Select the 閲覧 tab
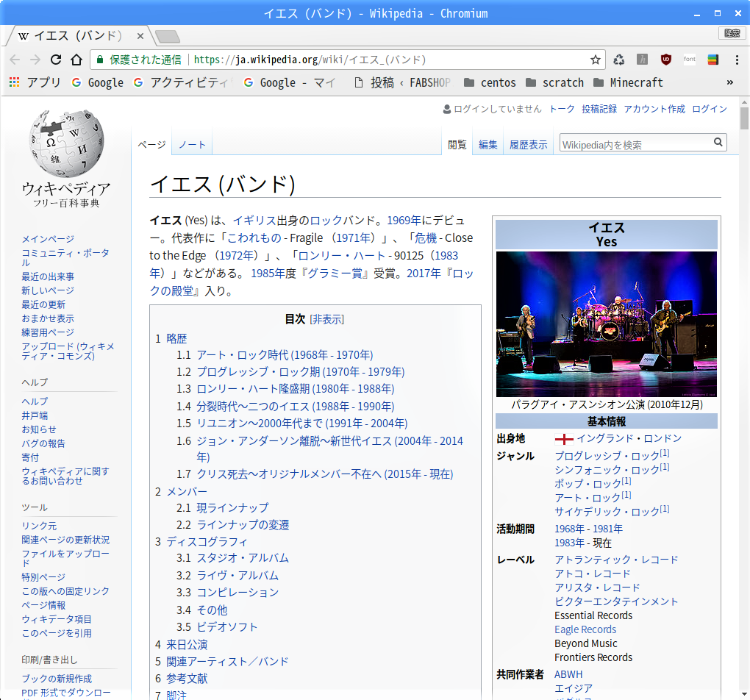The image size is (750, 700). pyautogui.click(x=457, y=145)
